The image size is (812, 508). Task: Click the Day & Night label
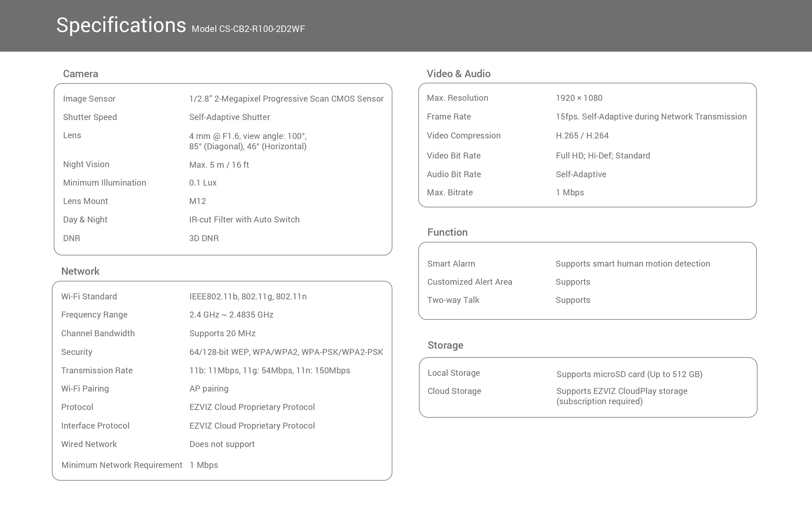(x=85, y=219)
